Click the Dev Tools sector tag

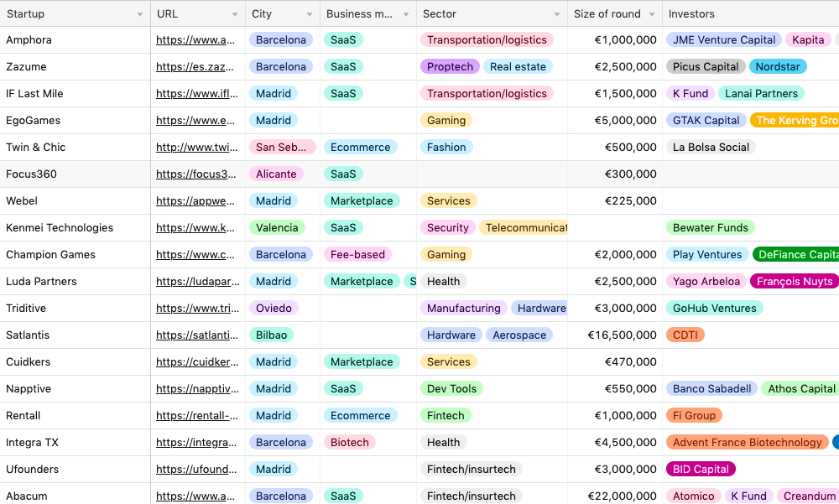(451, 388)
